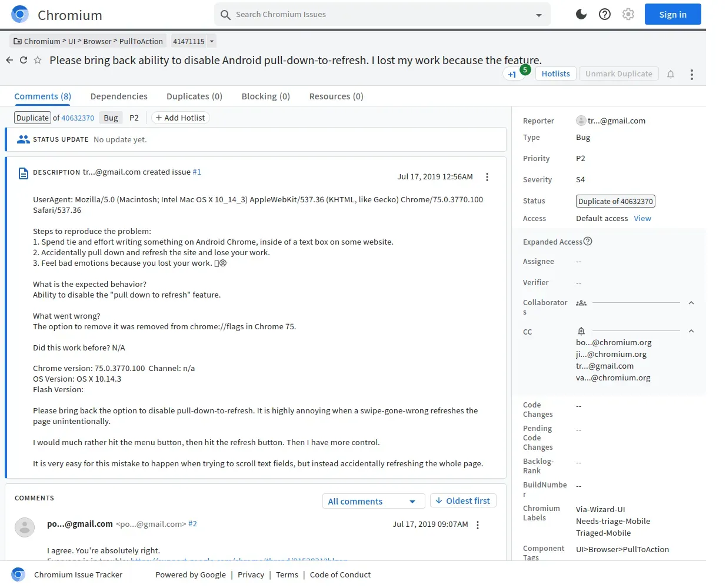Click the P2 priority chip

(x=134, y=118)
